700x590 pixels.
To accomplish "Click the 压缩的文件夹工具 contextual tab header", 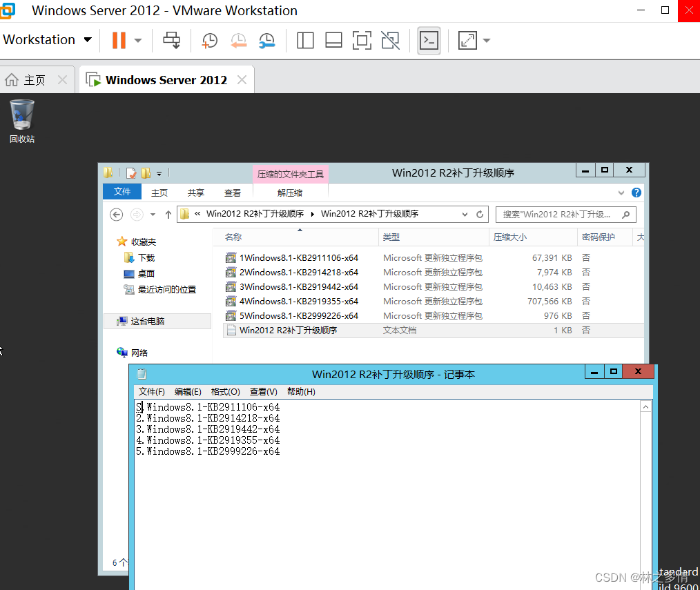I will (x=291, y=174).
